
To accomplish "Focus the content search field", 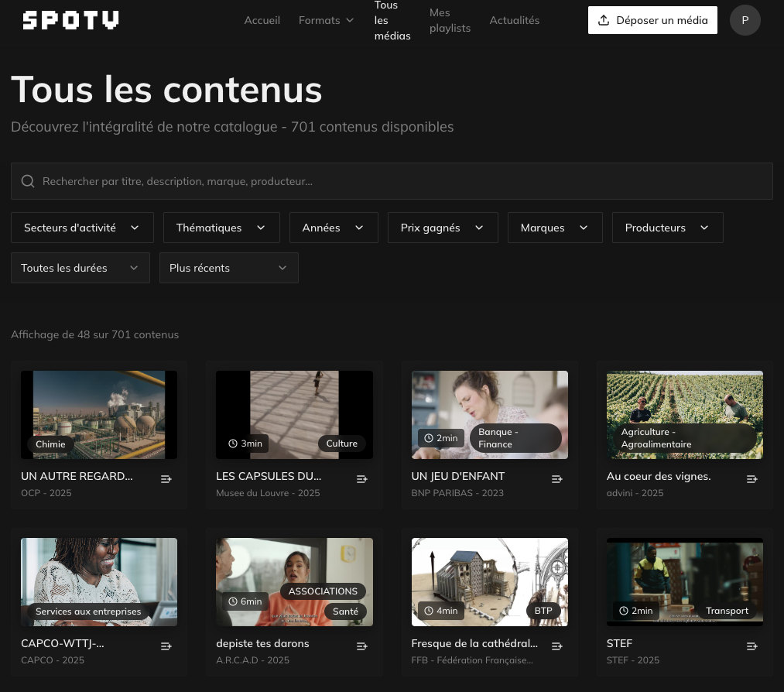I will pyautogui.click(x=392, y=181).
